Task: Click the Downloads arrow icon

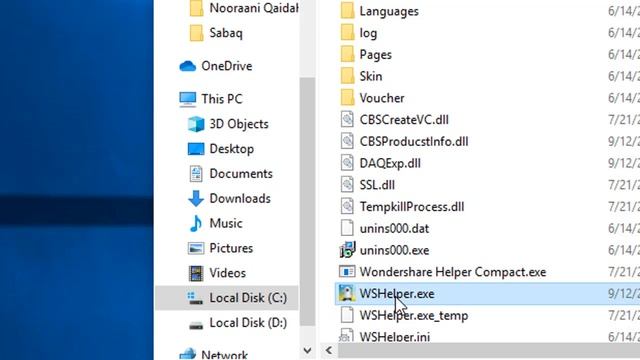Action: pyautogui.click(x=196, y=198)
